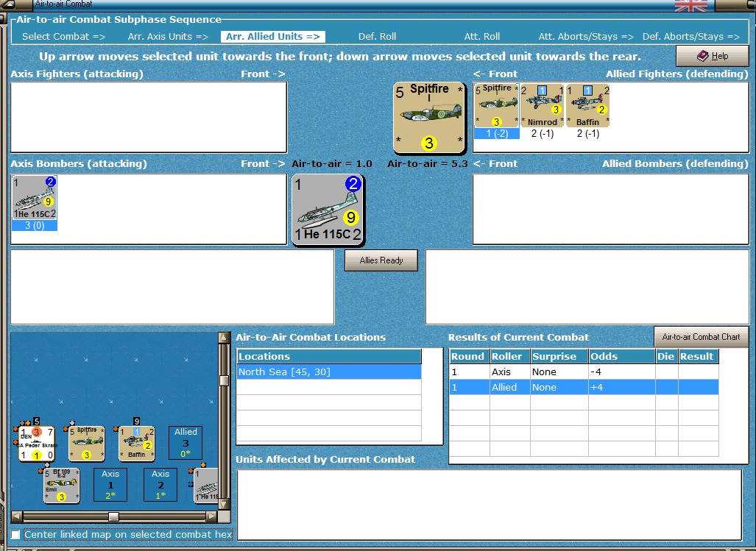
Task: Go to the Att. Roll step
Action: click(482, 37)
